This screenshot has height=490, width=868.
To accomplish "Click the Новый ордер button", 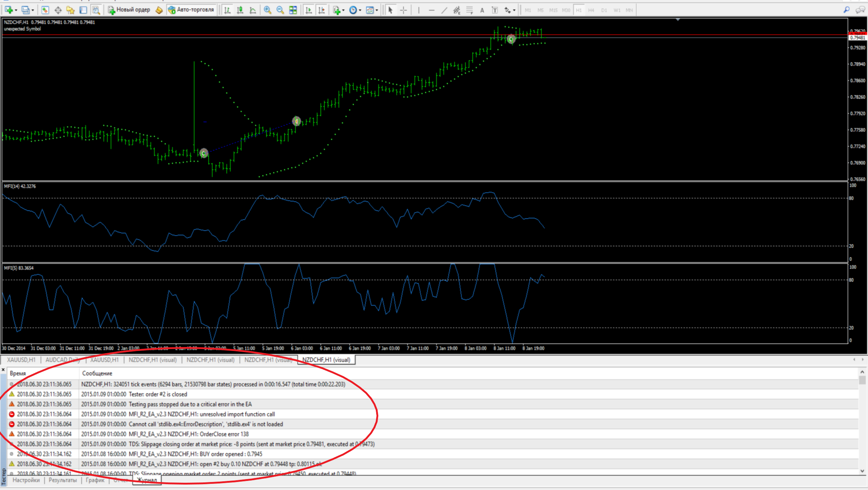I will coord(129,10).
